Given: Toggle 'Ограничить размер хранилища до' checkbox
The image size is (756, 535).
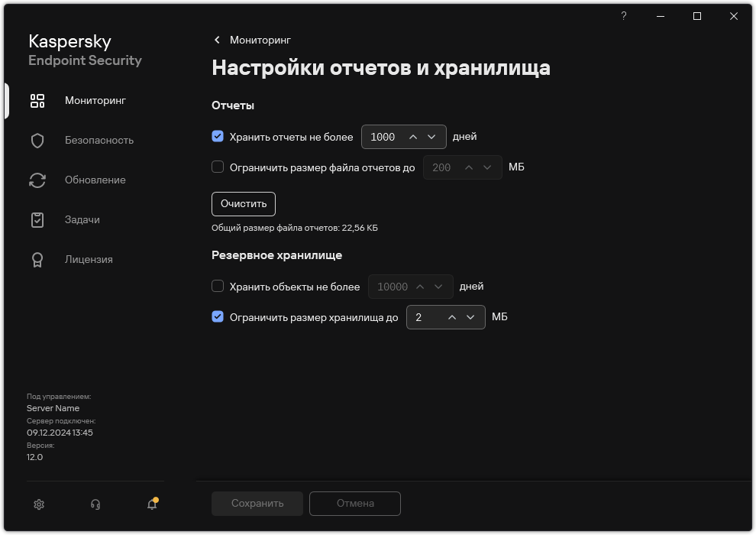Looking at the screenshot, I should (x=218, y=316).
